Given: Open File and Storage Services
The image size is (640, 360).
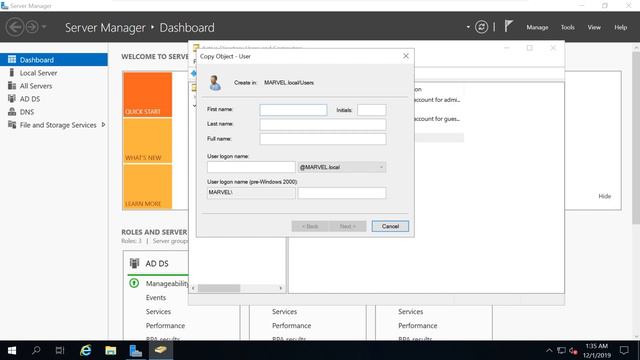Looking at the screenshot, I should pyautogui.click(x=58, y=125).
